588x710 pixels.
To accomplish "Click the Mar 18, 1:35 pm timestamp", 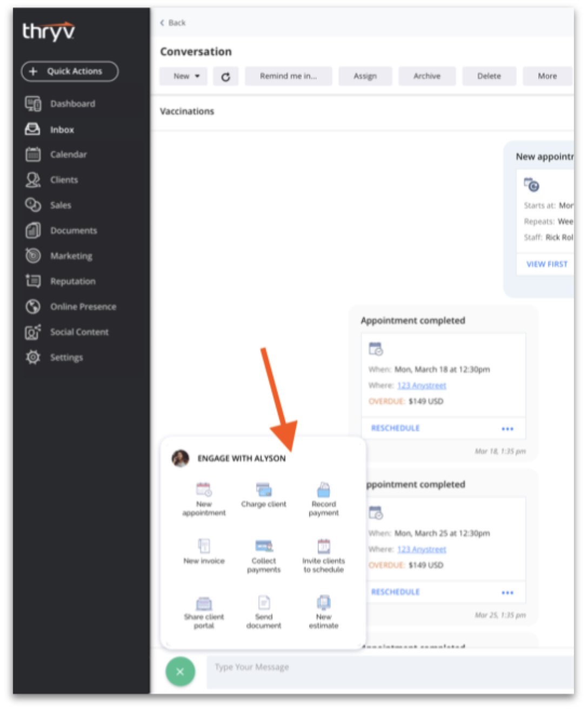I will coord(500,451).
